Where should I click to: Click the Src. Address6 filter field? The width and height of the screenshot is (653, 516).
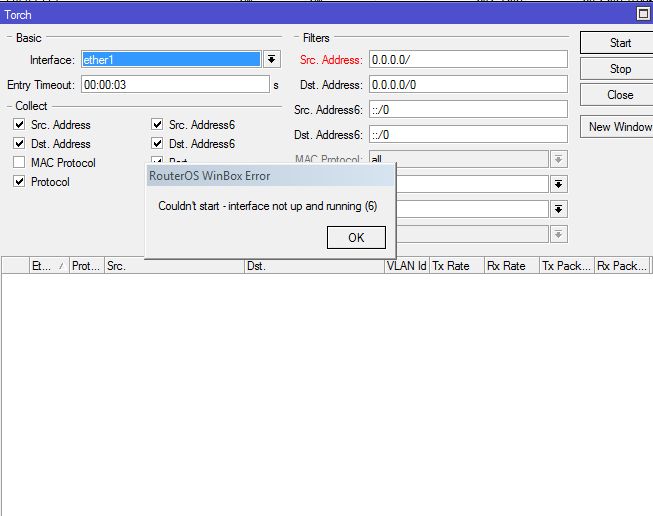tap(468, 110)
